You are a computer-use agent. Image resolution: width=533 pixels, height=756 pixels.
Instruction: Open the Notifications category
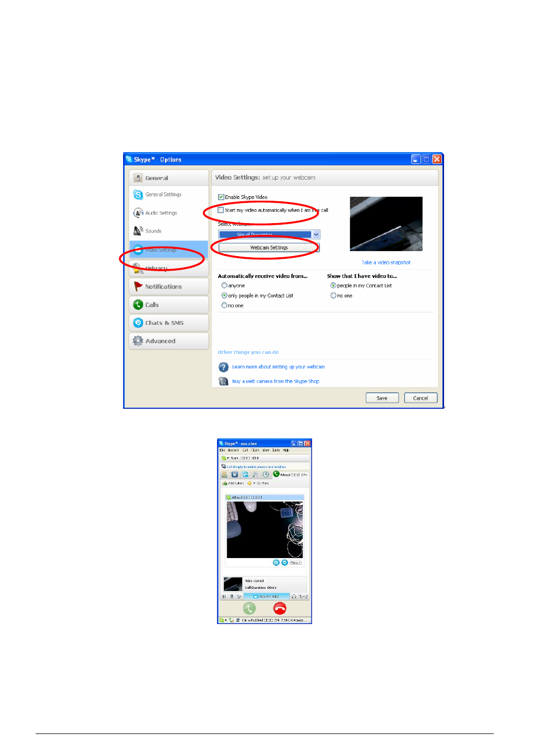(x=168, y=286)
